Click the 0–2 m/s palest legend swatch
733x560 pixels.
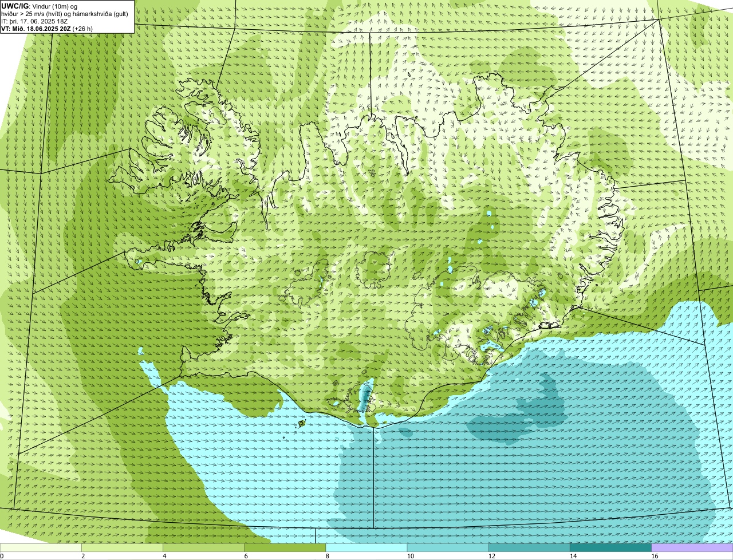pos(41,547)
